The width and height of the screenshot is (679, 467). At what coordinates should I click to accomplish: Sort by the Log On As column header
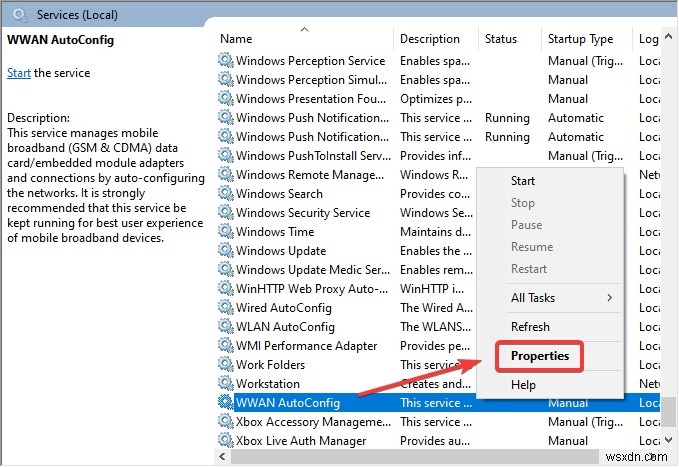pos(648,39)
